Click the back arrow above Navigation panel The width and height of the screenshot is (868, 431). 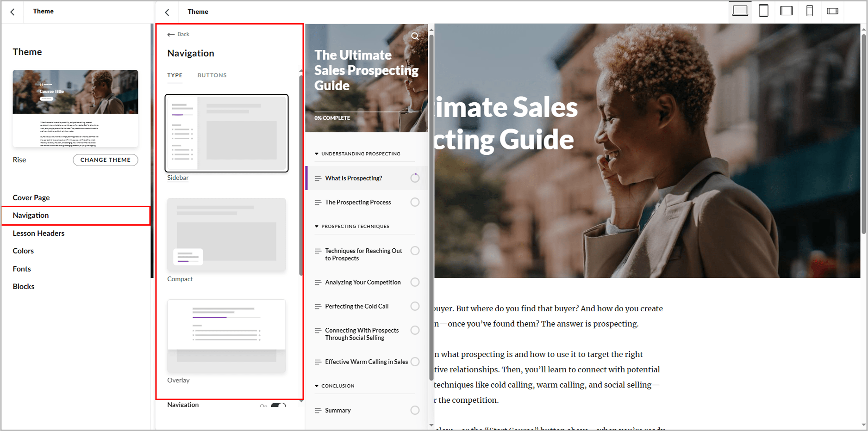point(171,34)
